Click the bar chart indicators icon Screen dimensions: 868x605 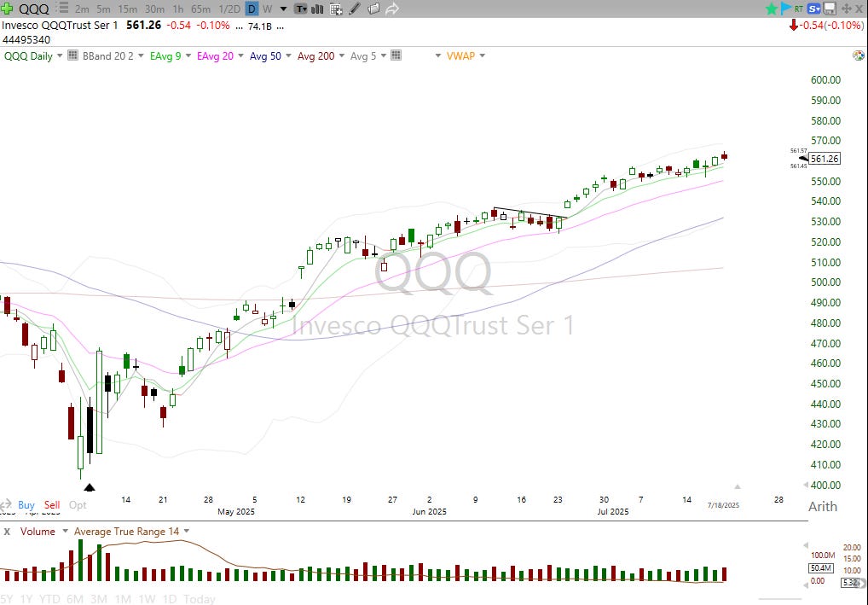tap(318, 9)
